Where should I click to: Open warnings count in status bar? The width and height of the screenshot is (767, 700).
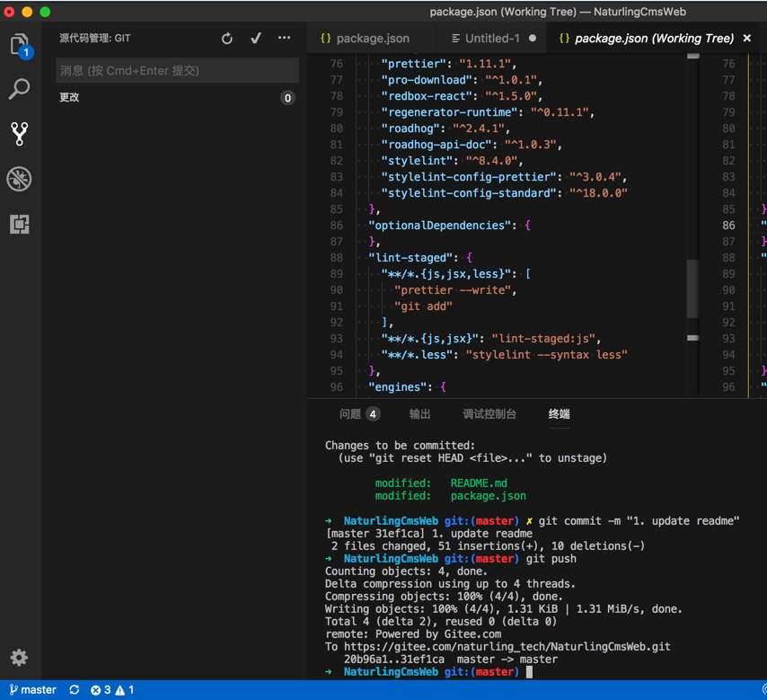125,690
